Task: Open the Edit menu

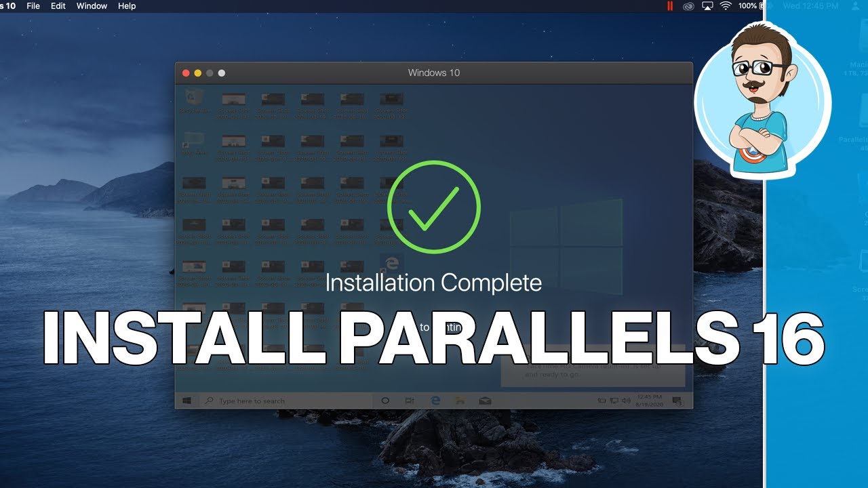Action: 58,6
